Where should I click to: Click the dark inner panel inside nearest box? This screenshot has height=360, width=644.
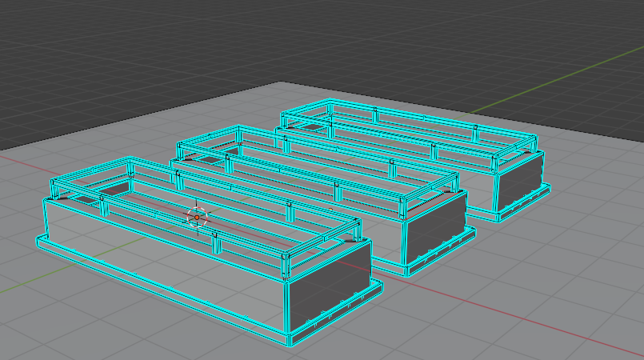point(114,189)
